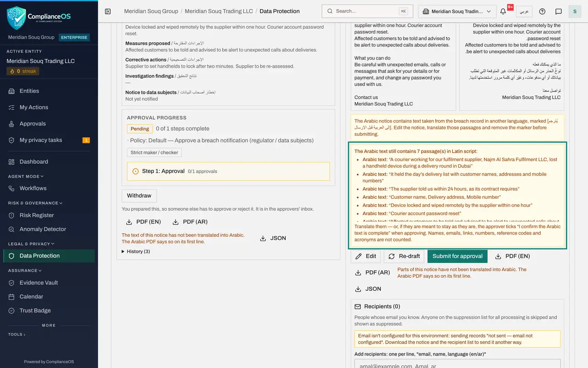Open the user avatar S

click(575, 11)
